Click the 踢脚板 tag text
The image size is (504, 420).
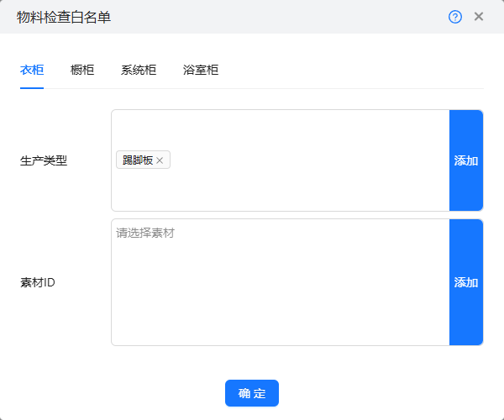[137, 160]
